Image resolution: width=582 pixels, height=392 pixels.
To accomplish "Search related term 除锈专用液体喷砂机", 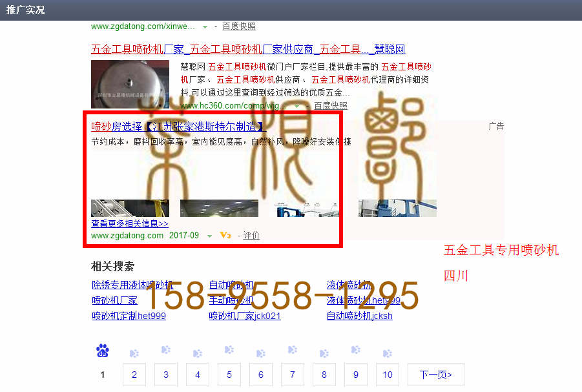I will click(132, 285).
